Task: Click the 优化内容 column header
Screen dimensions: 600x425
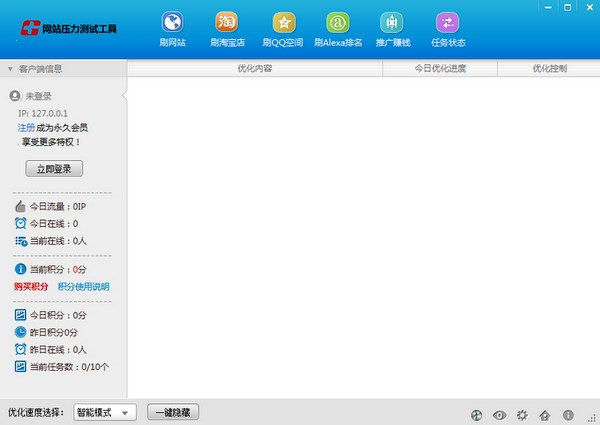Action: pos(254,69)
